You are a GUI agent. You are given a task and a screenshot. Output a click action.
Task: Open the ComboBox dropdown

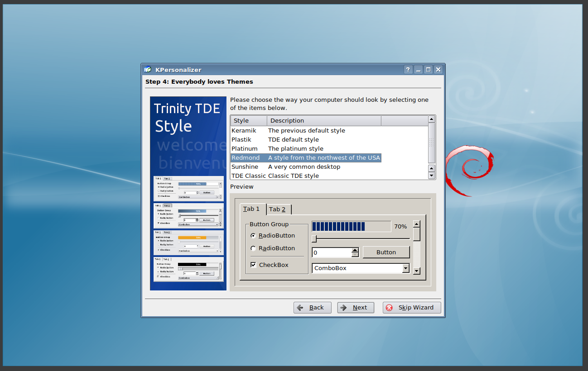(x=405, y=268)
